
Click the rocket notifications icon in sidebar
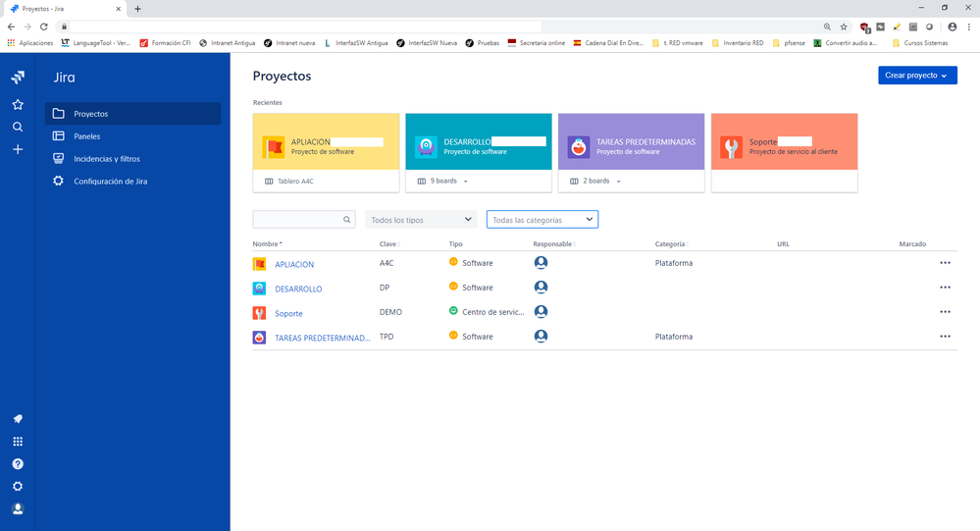18,419
